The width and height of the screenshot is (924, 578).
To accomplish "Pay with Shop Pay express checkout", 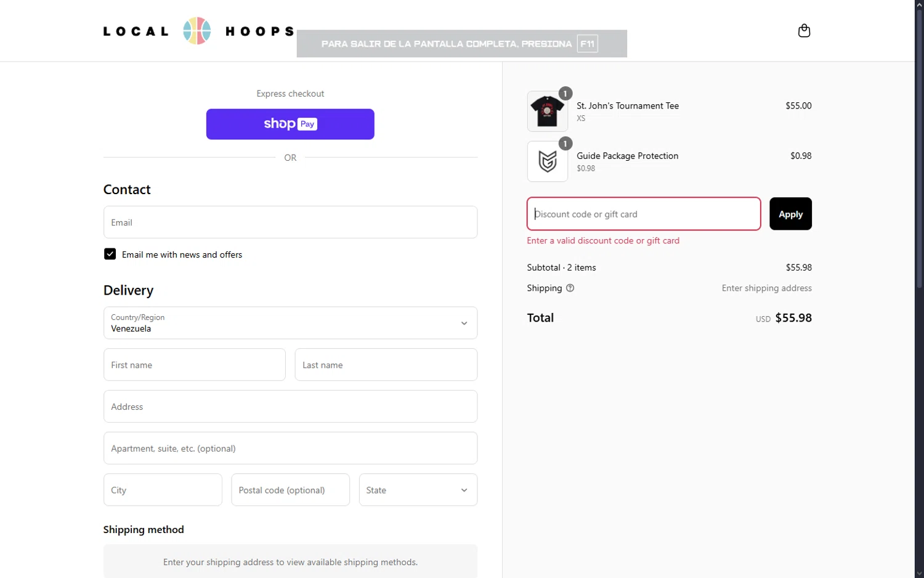I will tap(290, 124).
